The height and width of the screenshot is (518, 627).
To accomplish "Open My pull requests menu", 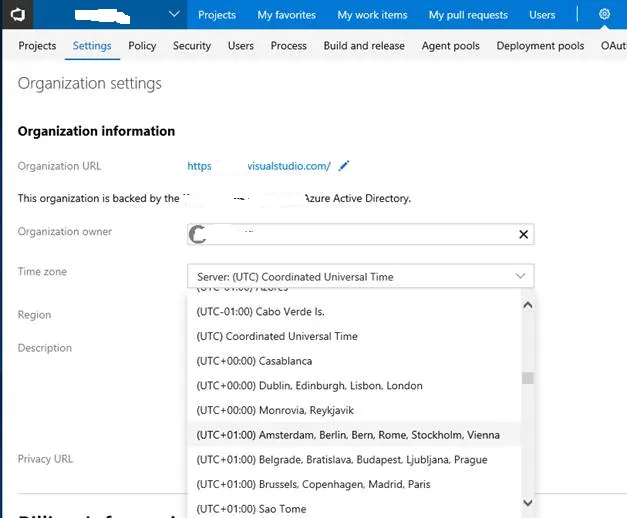I will (x=468, y=15).
